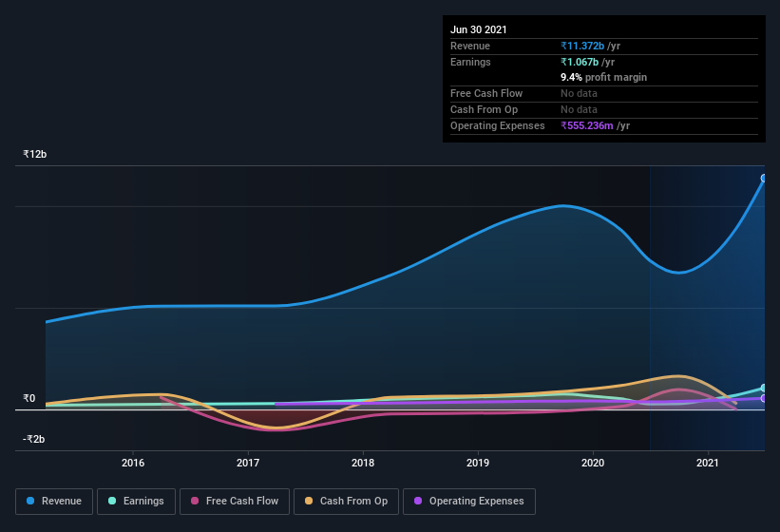This screenshot has height=532, width=780.
Task: Click the ₹0 y-axis label
Action: coord(29,398)
